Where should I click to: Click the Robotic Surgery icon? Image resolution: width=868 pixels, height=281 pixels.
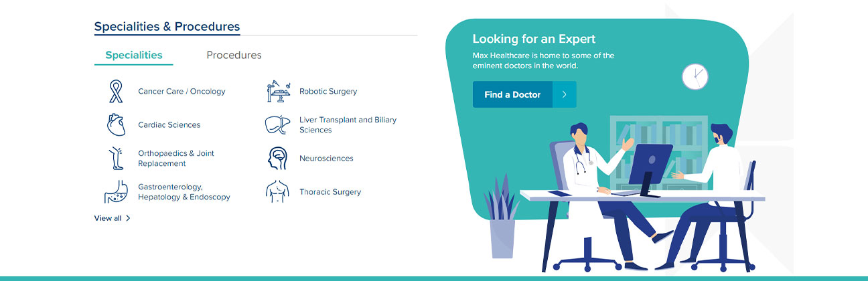coord(278,91)
